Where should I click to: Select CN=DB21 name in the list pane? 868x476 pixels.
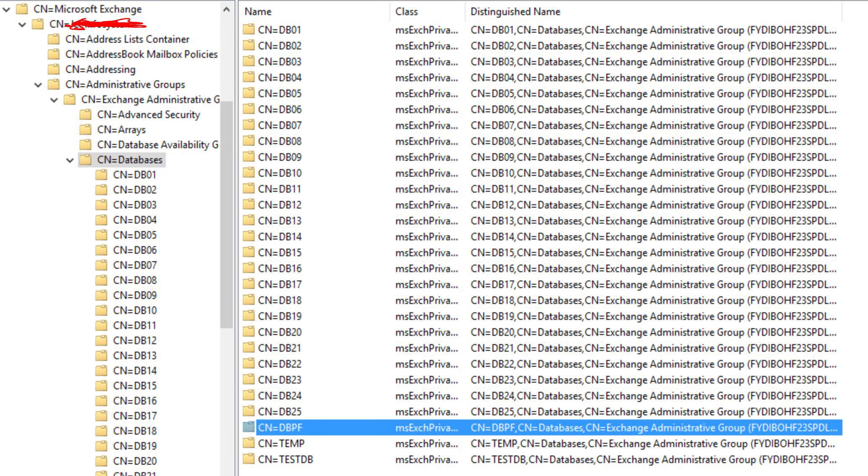click(280, 348)
